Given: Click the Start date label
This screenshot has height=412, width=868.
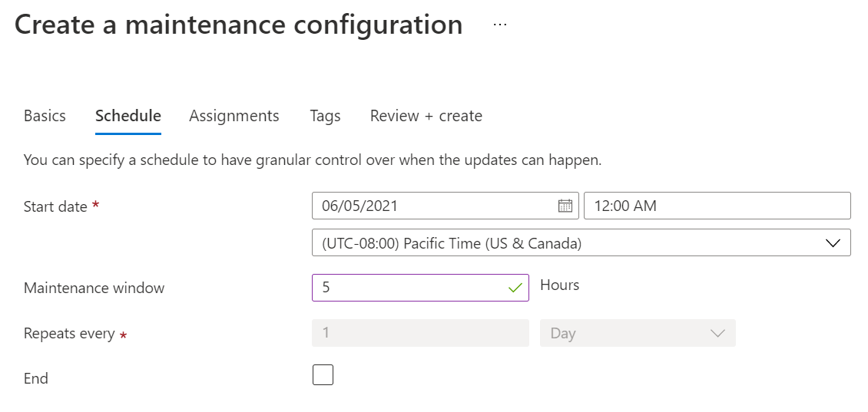Looking at the screenshot, I should click(x=55, y=206).
